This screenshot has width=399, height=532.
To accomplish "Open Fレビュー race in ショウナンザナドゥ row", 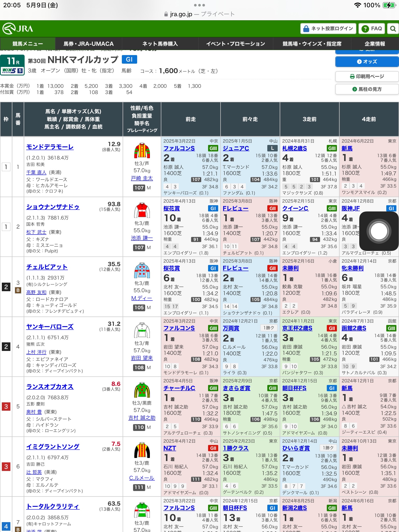I will [x=236, y=208].
